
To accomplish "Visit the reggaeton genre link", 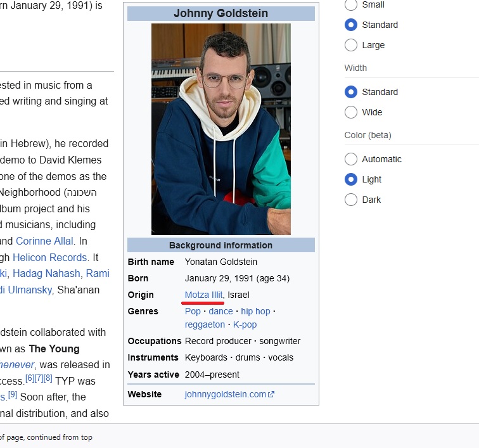I will [x=205, y=324].
